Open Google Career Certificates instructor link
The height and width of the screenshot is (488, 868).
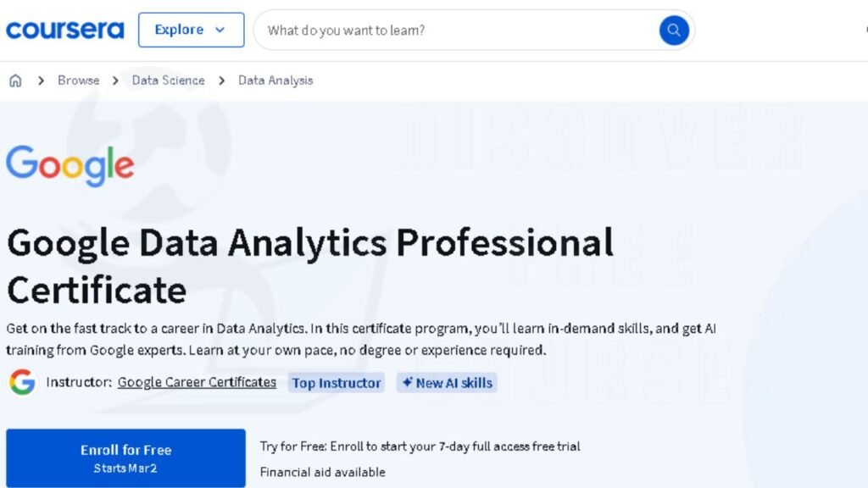point(197,382)
